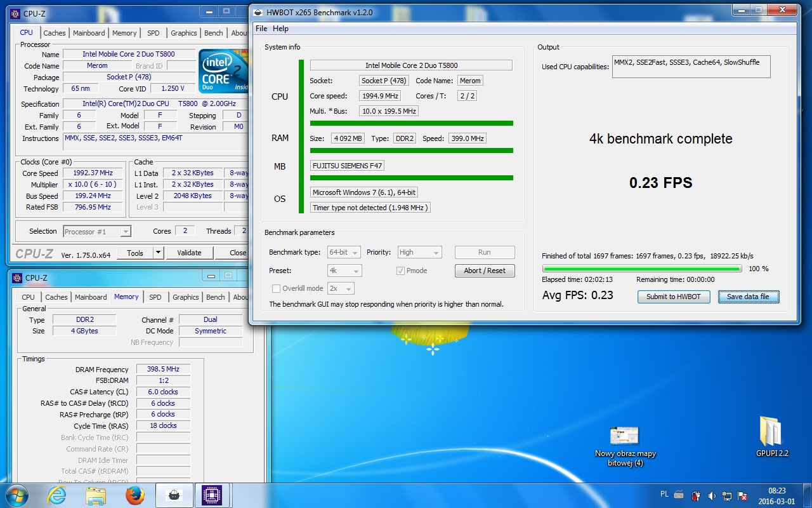Click the Core Speed value 1992.37 MHz
The image size is (812, 508).
[93, 173]
